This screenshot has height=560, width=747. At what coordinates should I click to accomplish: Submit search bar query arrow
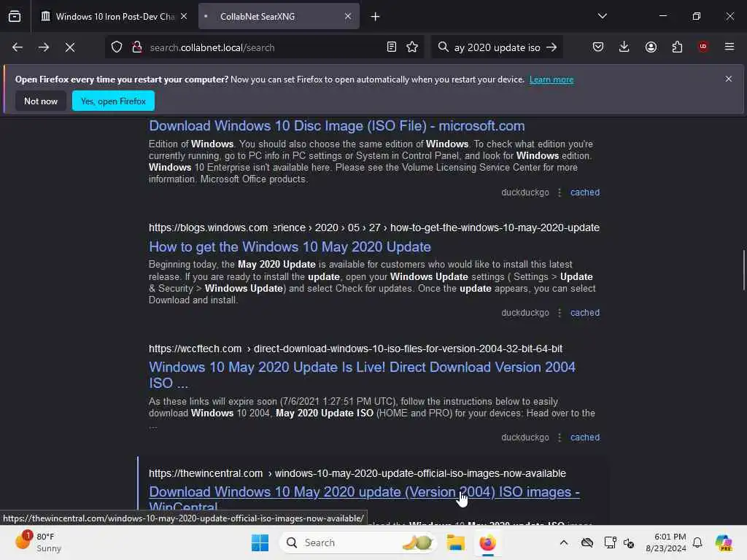pyautogui.click(x=551, y=47)
